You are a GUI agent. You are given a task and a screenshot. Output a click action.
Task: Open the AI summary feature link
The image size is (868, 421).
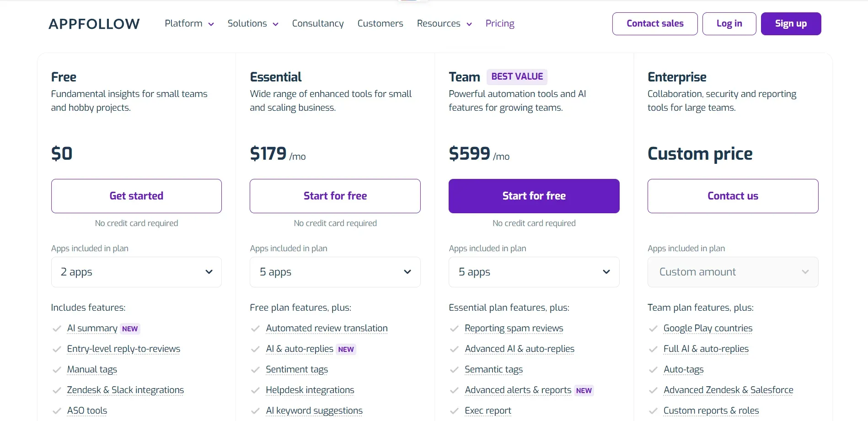click(x=92, y=329)
